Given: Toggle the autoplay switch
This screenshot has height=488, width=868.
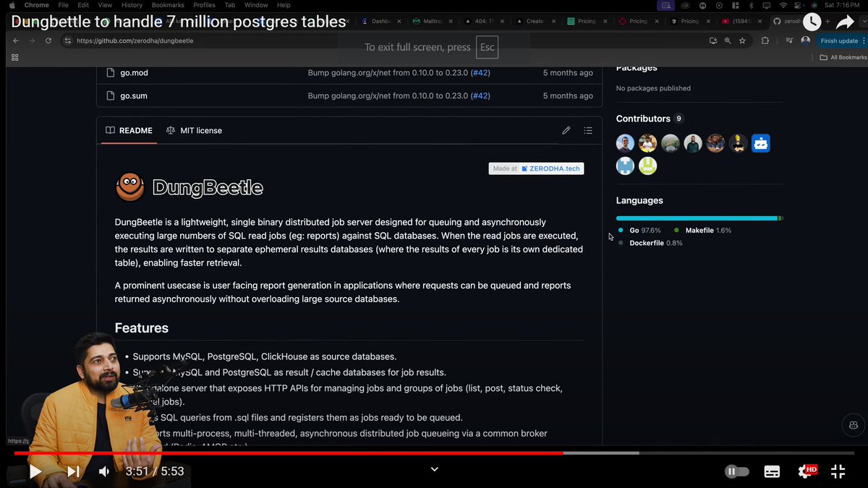Looking at the screenshot, I should [736, 471].
